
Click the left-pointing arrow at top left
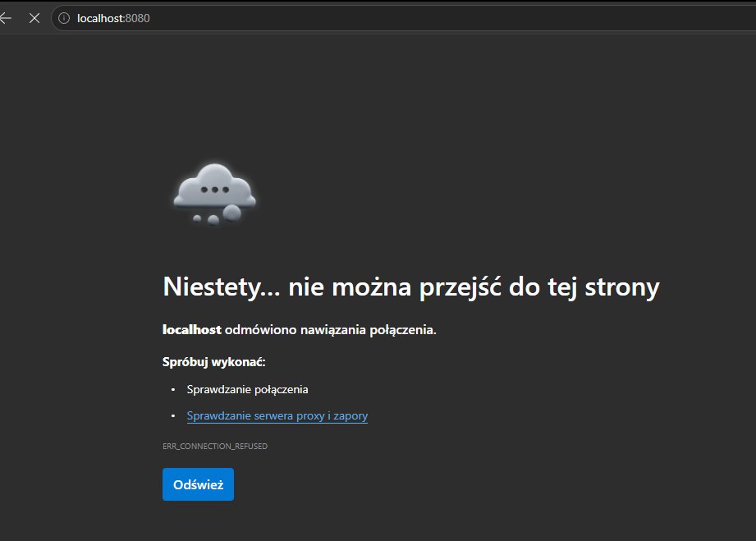tap(6, 17)
